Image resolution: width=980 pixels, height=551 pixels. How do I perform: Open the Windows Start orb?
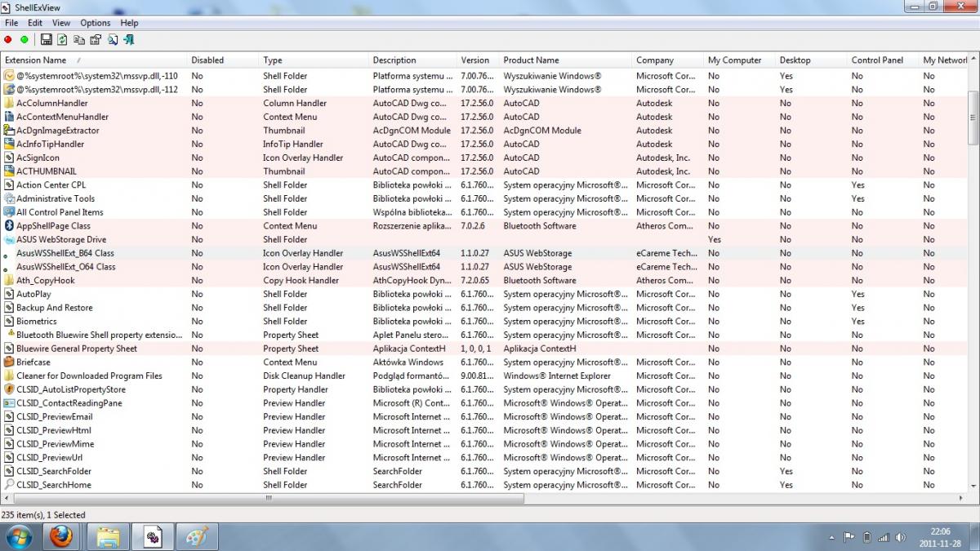click(18, 536)
